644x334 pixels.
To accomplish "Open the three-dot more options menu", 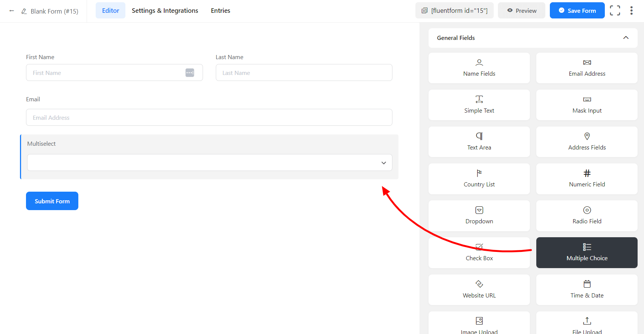I will tap(631, 11).
